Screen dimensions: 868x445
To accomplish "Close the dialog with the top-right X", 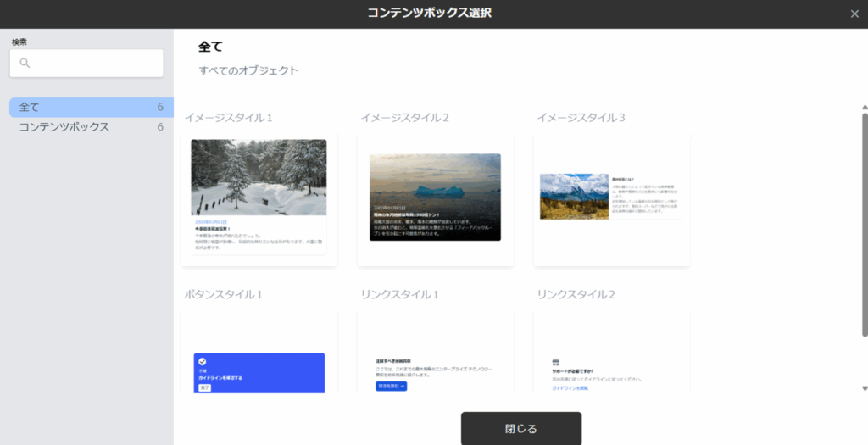I will tap(854, 14).
